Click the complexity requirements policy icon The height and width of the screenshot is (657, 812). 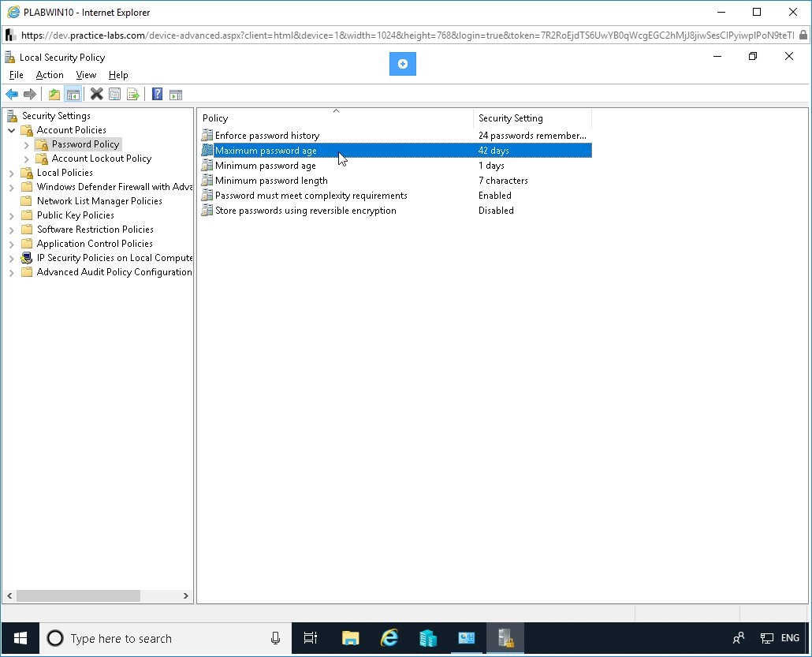click(x=207, y=196)
